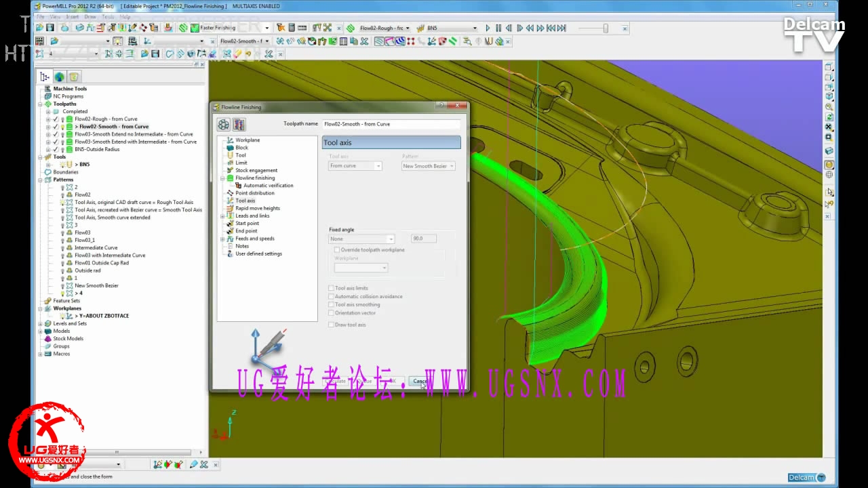Open the Flow02-Rough toolpath dropdown
The height and width of the screenshot is (488, 868).
tap(408, 28)
